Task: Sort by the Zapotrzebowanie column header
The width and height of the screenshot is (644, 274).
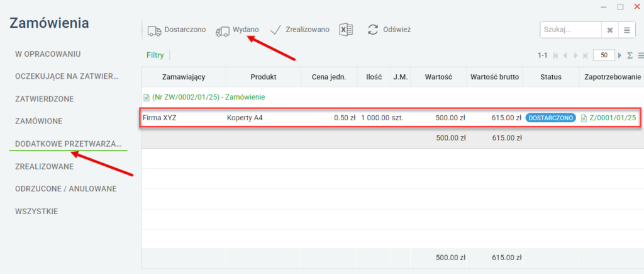Action: [x=612, y=77]
